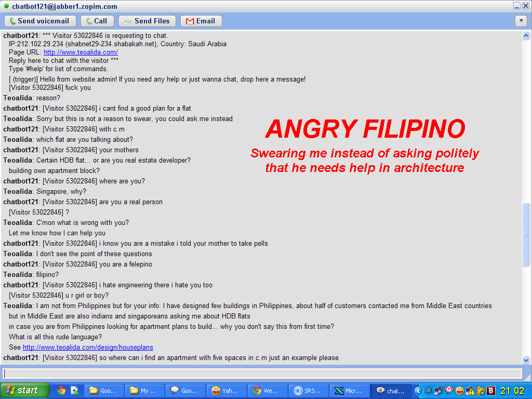532x399 pixels.
Task: Click the Send voicemail button
Action: click(41, 21)
